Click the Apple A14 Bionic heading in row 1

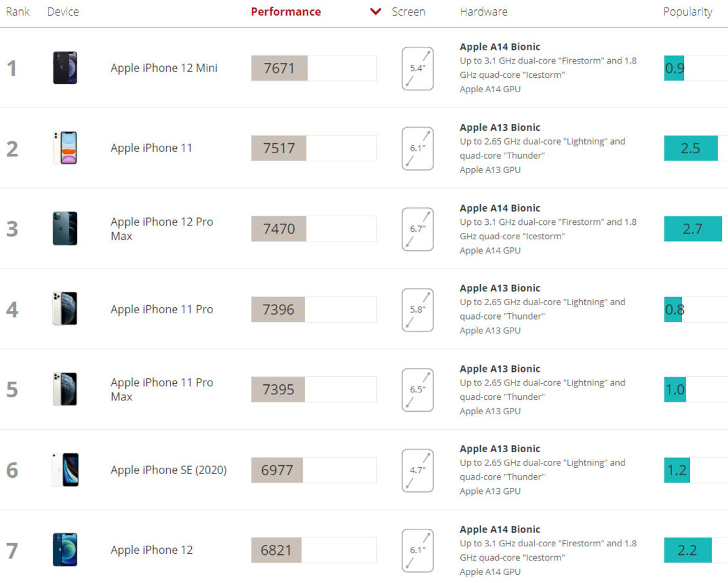[x=499, y=47]
